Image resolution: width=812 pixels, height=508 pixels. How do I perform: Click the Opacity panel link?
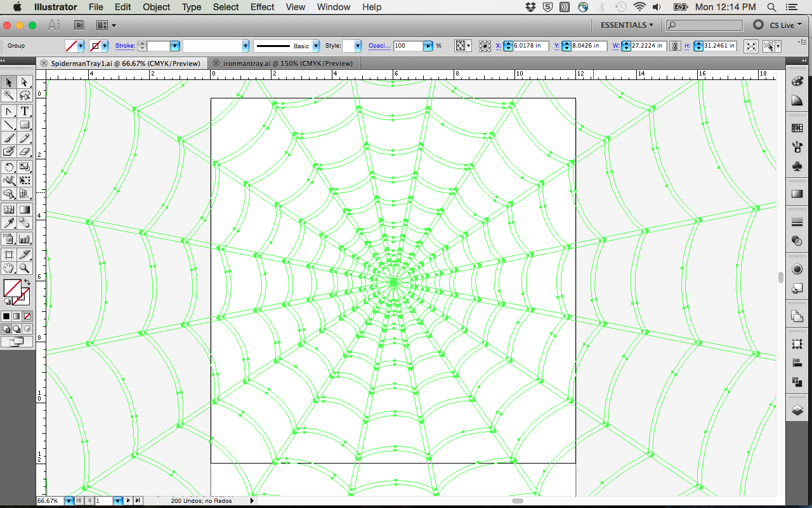pyautogui.click(x=378, y=46)
